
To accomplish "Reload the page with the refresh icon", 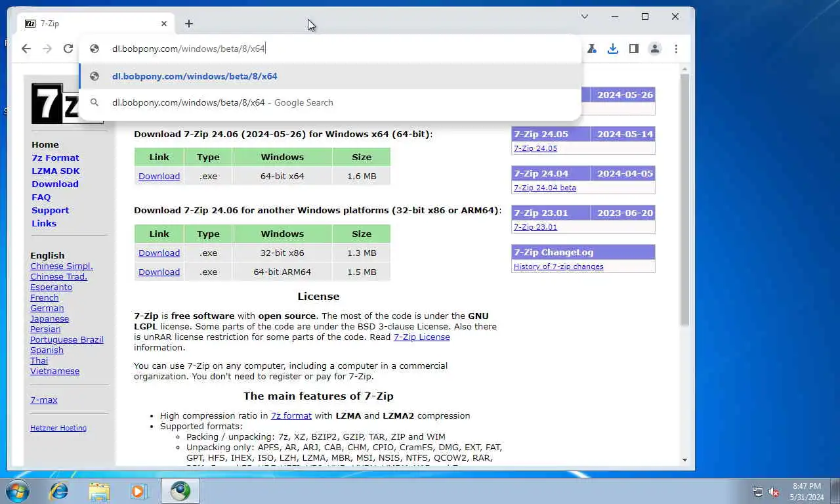I will tap(68, 49).
